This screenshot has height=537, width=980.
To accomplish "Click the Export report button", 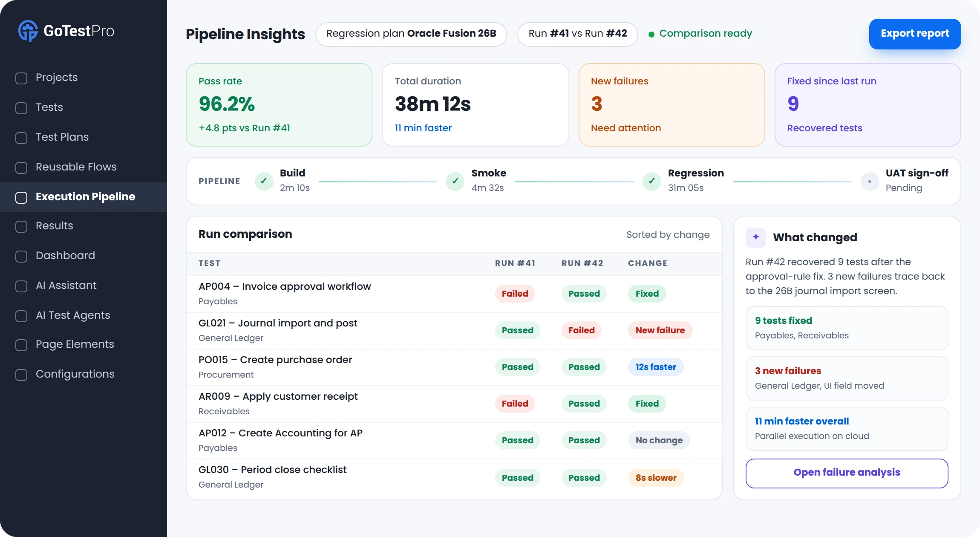I will pyautogui.click(x=915, y=34).
